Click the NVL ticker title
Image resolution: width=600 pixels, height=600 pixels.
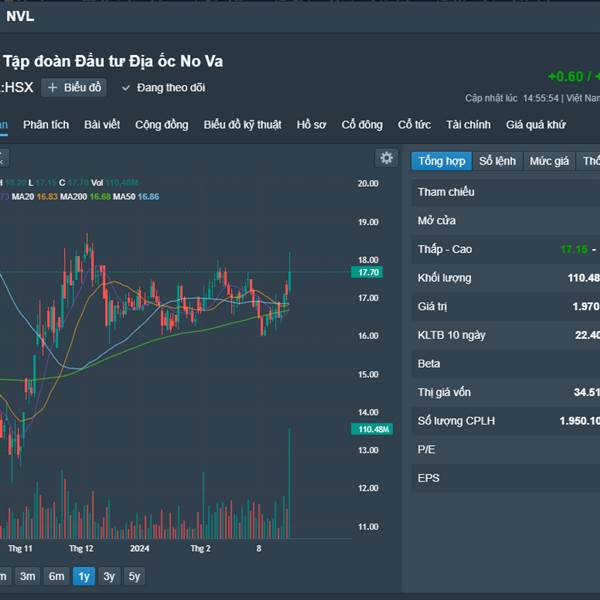coord(20,16)
